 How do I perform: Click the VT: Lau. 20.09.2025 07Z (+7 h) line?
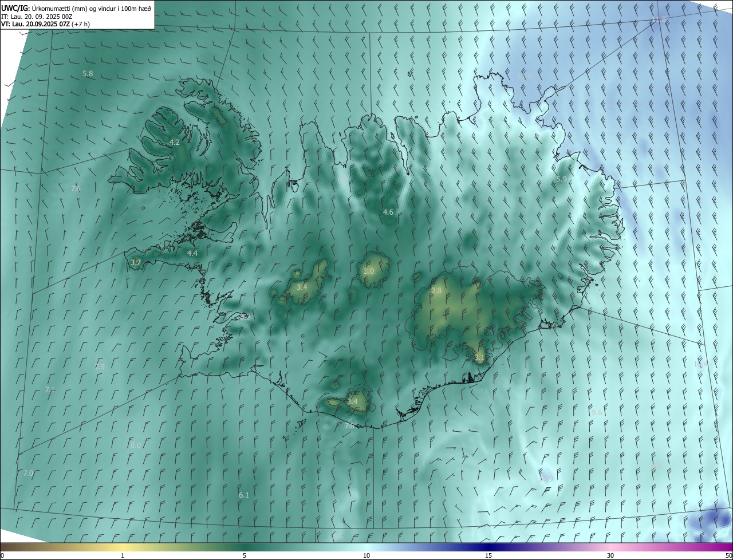(x=45, y=24)
